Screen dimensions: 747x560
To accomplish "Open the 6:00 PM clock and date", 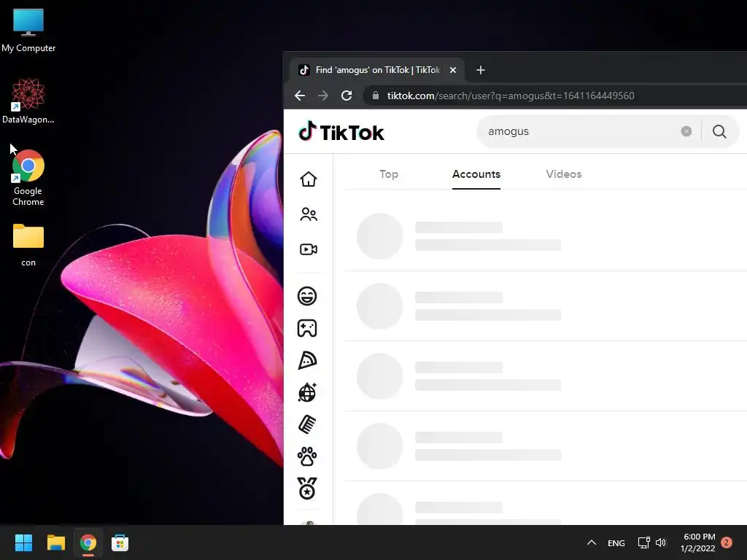I will (698, 542).
